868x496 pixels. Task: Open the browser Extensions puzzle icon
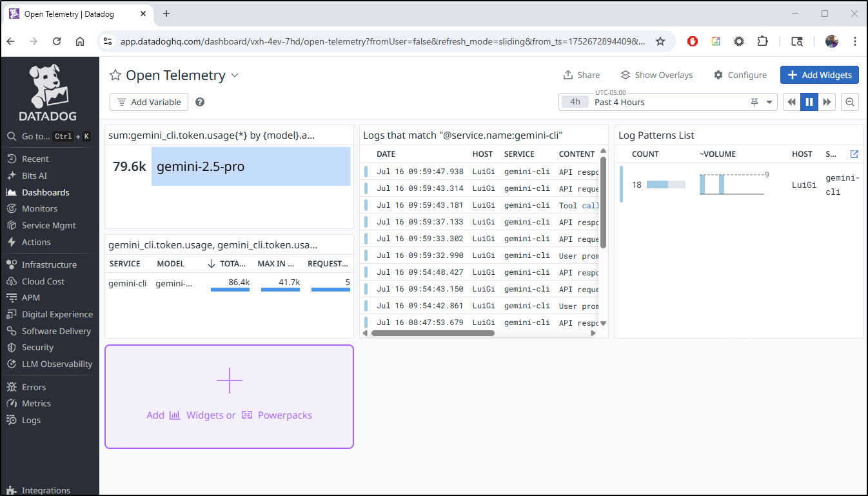point(762,41)
